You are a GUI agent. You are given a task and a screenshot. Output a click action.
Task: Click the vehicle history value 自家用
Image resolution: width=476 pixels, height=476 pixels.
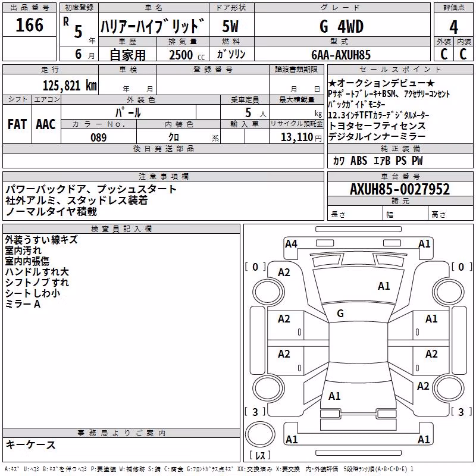(127, 55)
